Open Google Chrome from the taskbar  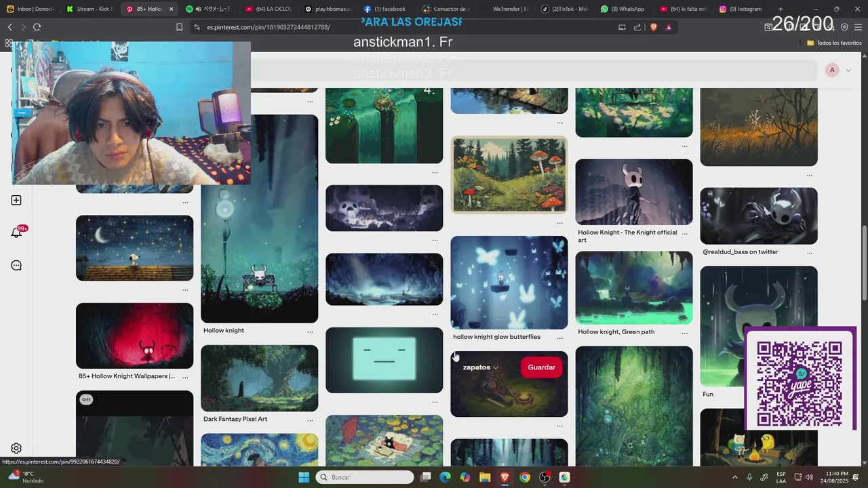pos(524,477)
